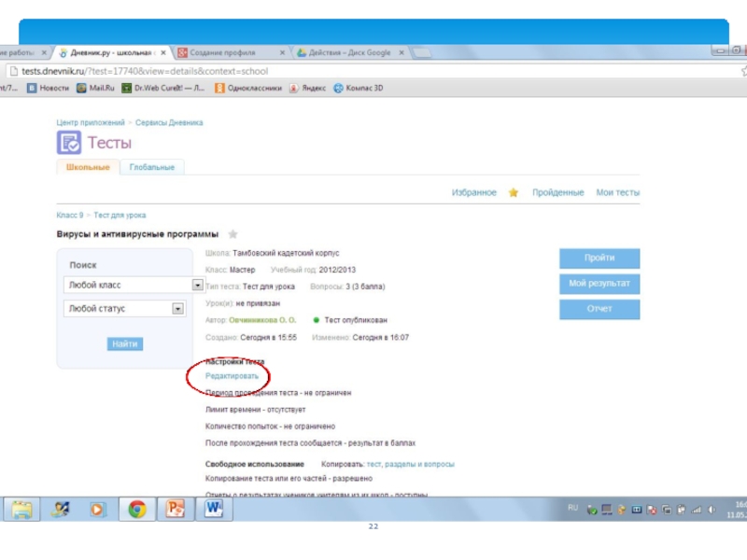The width and height of the screenshot is (747, 560).
Task: Close the Дневник.ру browser tab
Action: coord(163,53)
